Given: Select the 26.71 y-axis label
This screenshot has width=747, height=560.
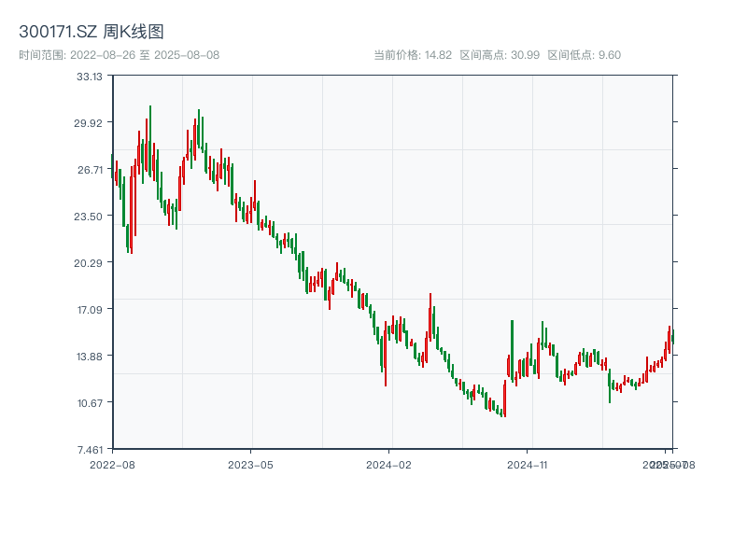Looking at the screenshot, I should tap(90, 170).
